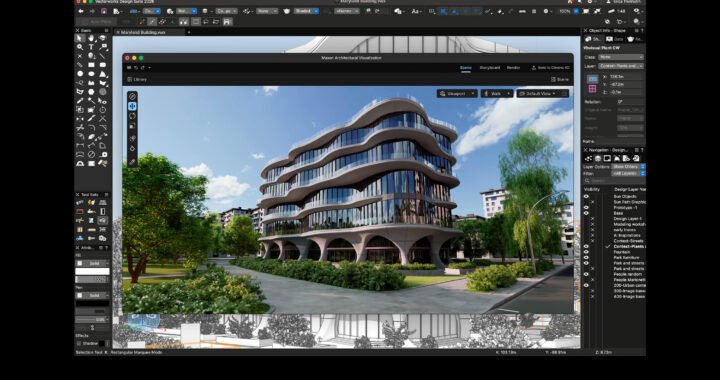Enable the Drop Shadow checkbox

pos(79,343)
